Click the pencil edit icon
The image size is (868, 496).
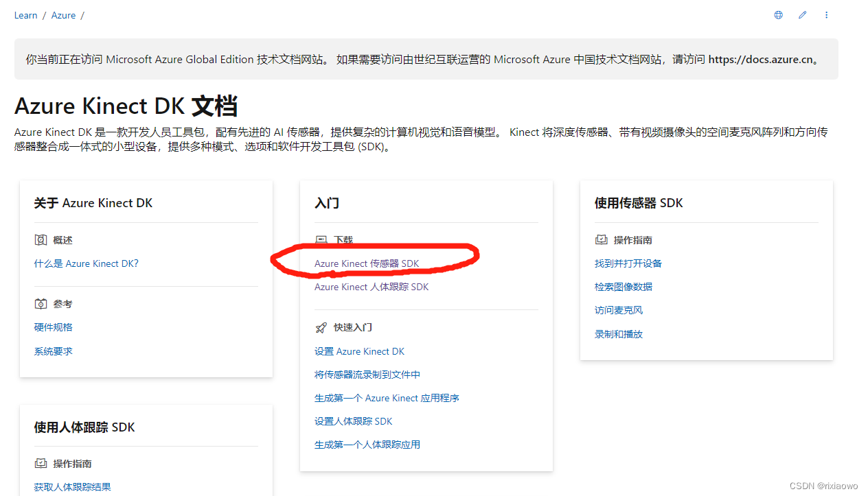coord(802,15)
